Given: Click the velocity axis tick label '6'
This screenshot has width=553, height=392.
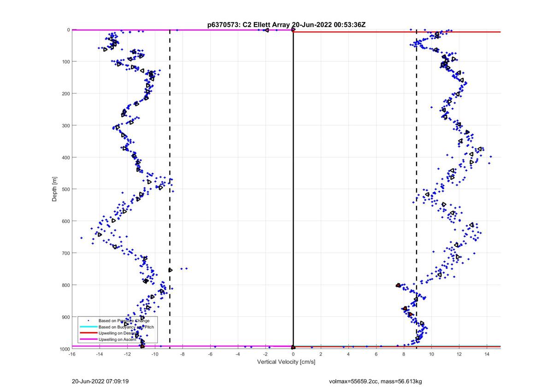Looking at the screenshot, I should click(x=376, y=354).
